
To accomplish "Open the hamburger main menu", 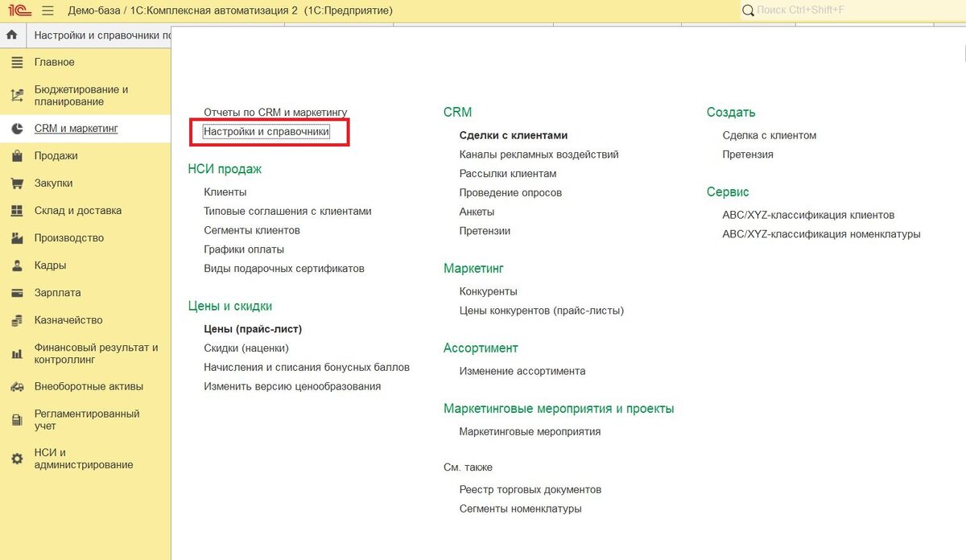I will 47,10.
